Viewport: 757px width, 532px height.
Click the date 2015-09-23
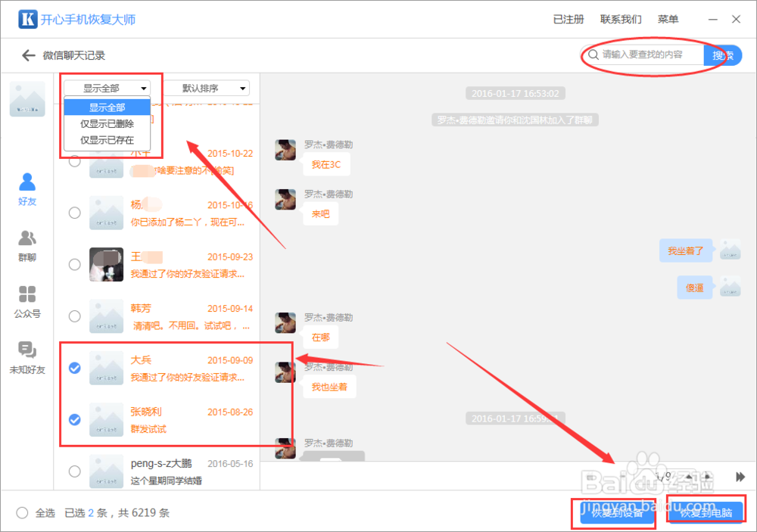(x=230, y=257)
